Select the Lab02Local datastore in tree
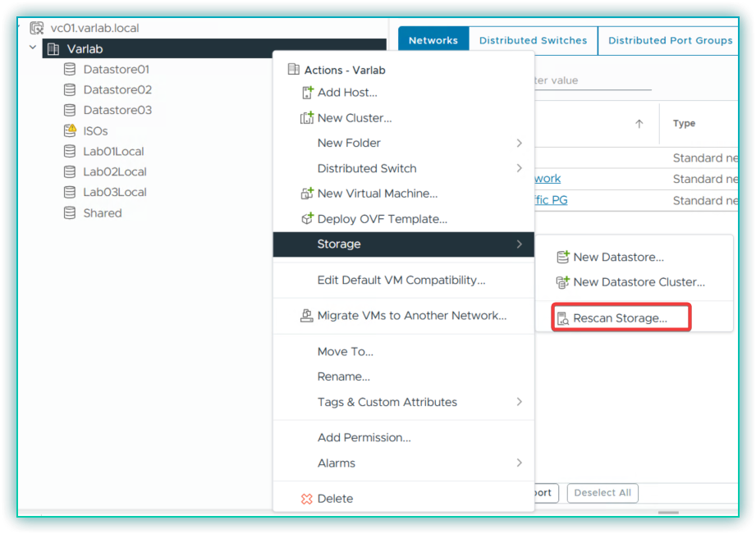The width and height of the screenshot is (756, 534). tap(115, 172)
